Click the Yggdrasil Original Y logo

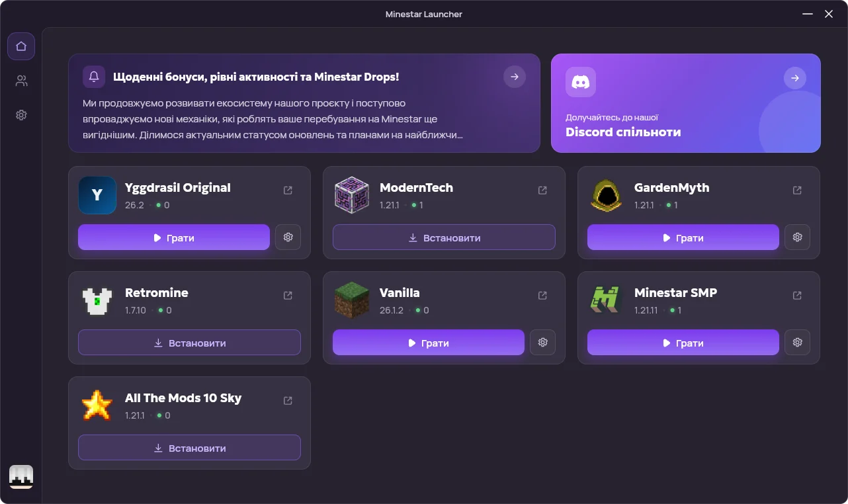click(x=97, y=195)
